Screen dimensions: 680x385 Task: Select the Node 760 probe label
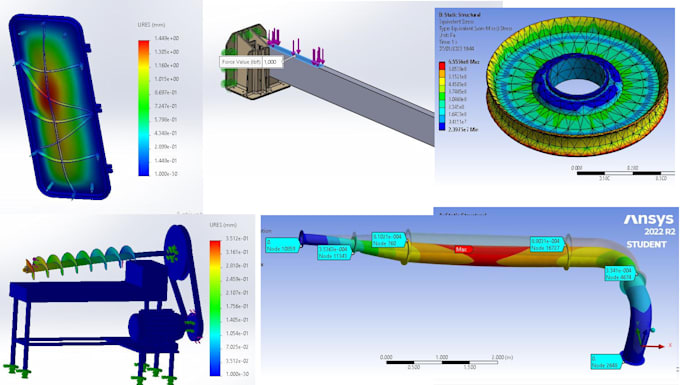click(388, 240)
